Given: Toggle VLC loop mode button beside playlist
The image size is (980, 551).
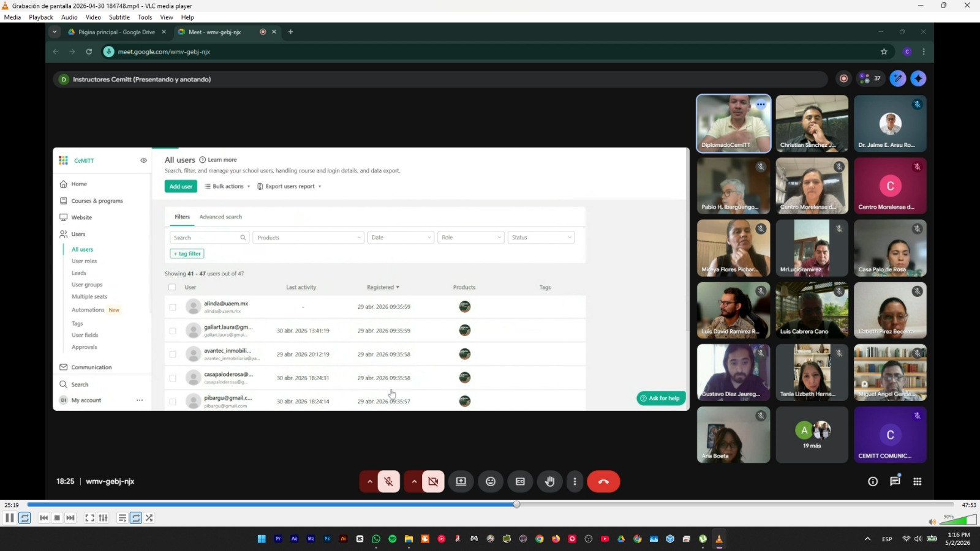Looking at the screenshot, I should 136,518.
